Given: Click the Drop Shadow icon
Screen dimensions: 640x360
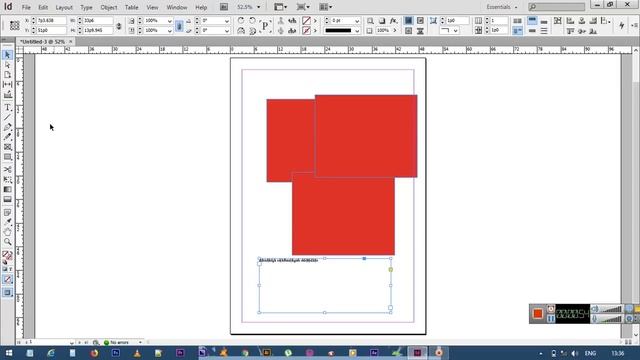Looking at the screenshot, I should [x=382, y=20].
